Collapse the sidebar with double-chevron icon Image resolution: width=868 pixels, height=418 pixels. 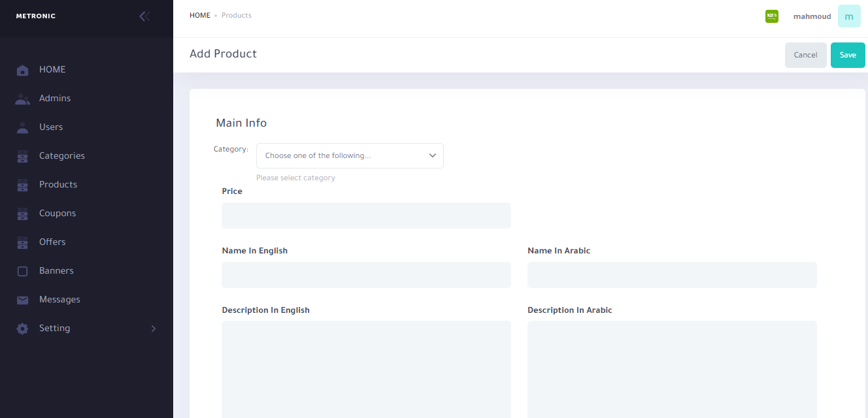[x=144, y=16]
